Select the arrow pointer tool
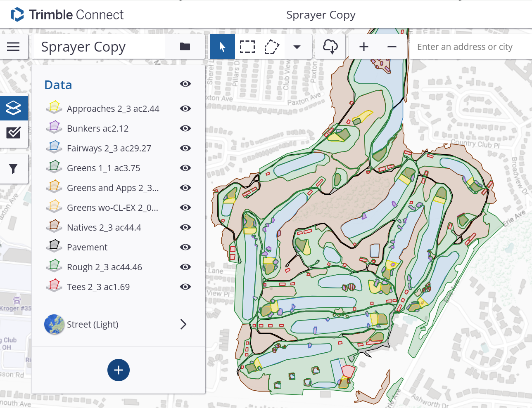Screen dimensions: 532x408 223,47
